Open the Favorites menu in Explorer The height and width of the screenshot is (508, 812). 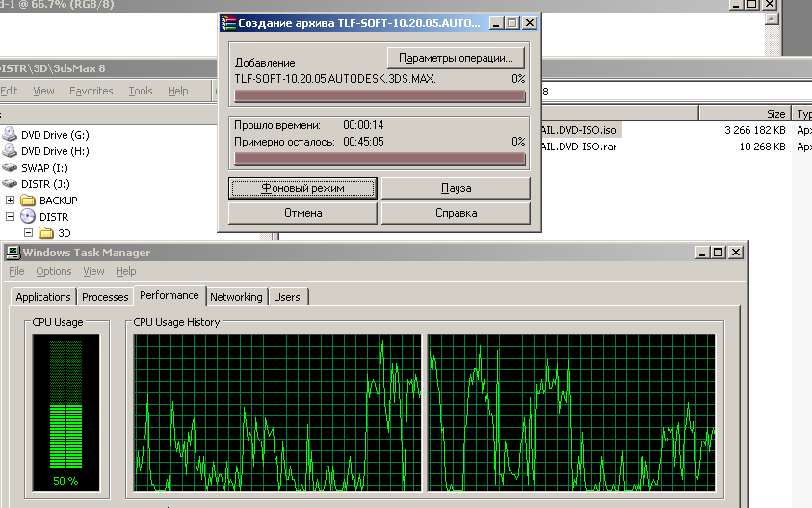[92, 91]
